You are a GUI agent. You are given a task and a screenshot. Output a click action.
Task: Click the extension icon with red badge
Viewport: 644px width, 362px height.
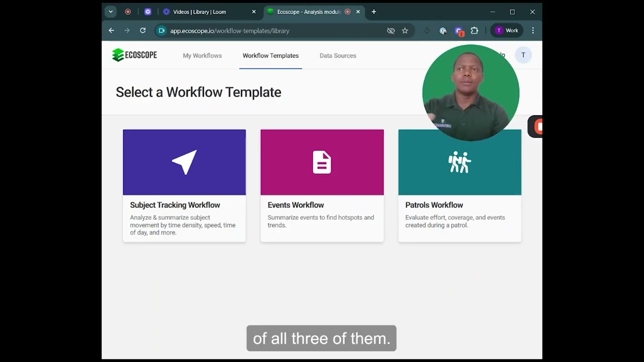(459, 31)
